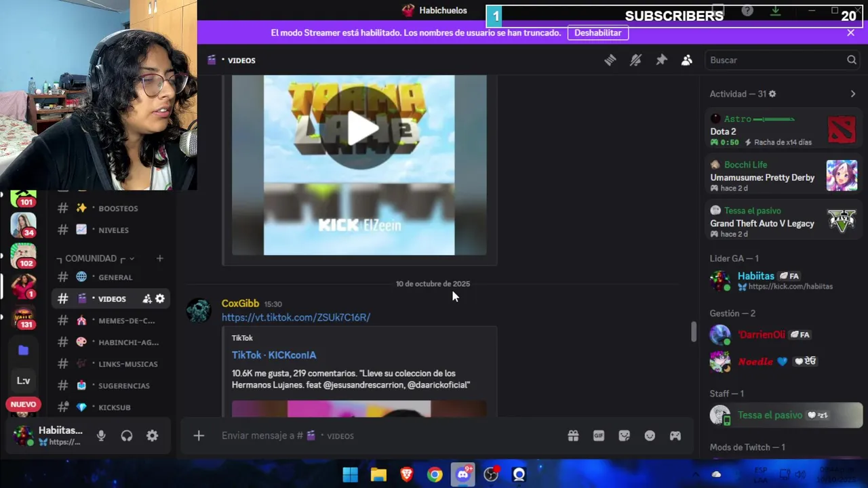The image size is (868, 488).
Task: Click the search magnifier icon
Action: point(852,60)
